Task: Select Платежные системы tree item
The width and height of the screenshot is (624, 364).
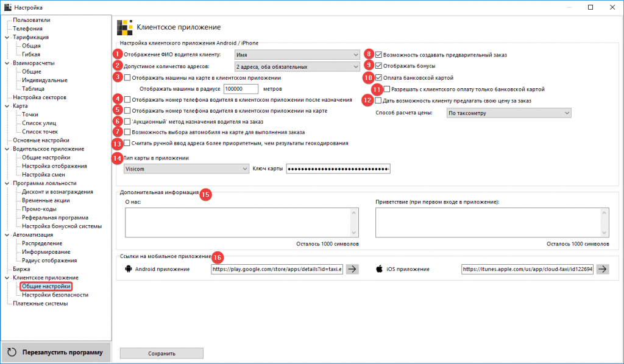Action: [40, 304]
